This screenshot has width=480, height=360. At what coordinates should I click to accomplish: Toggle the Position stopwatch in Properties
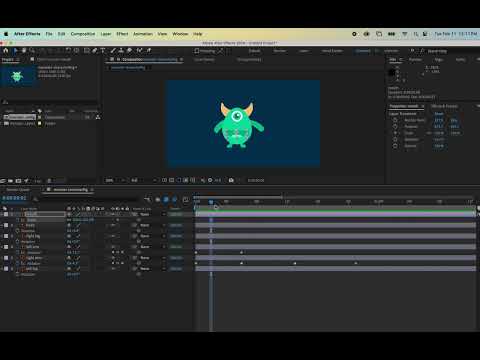click(x=395, y=127)
